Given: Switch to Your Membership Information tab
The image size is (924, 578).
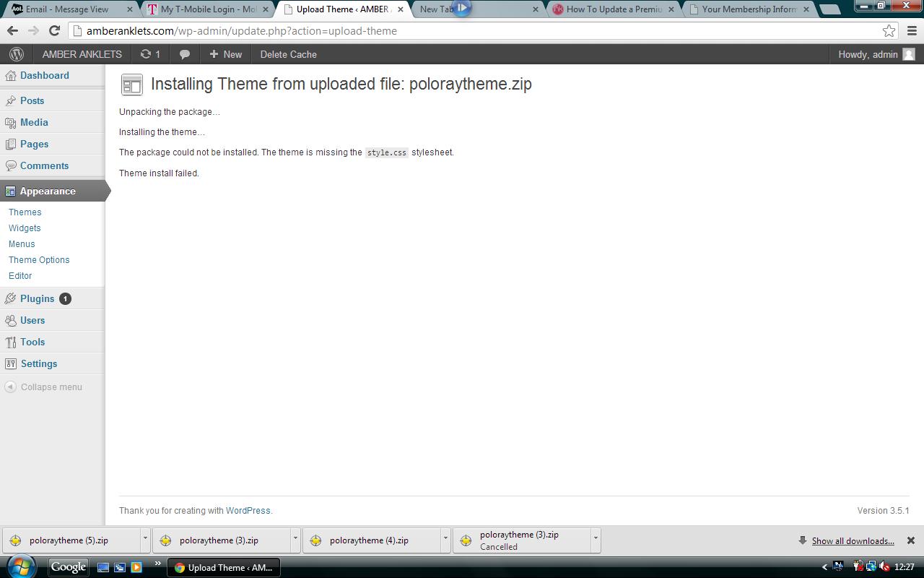Looking at the screenshot, I should pyautogui.click(x=749, y=9).
